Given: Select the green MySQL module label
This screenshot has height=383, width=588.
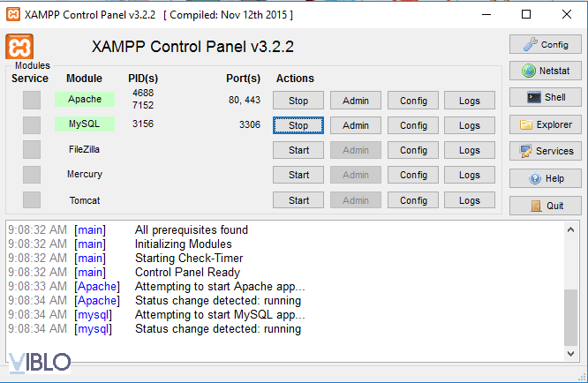Looking at the screenshot, I should pyautogui.click(x=85, y=124).
